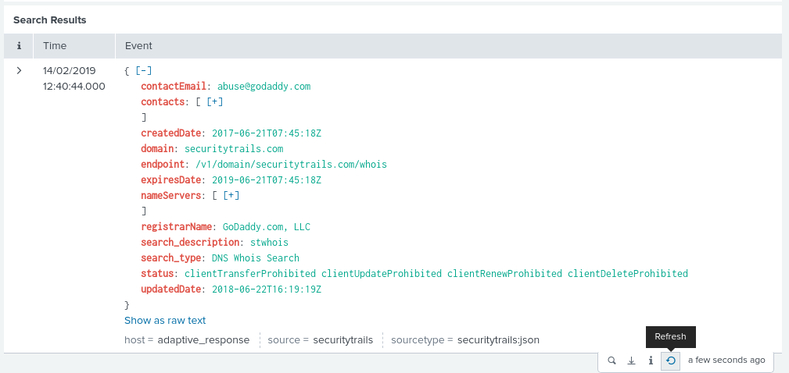Click status value clientTransferProhibited
Viewport: 789px width, 373px height.
coord(250,273)
